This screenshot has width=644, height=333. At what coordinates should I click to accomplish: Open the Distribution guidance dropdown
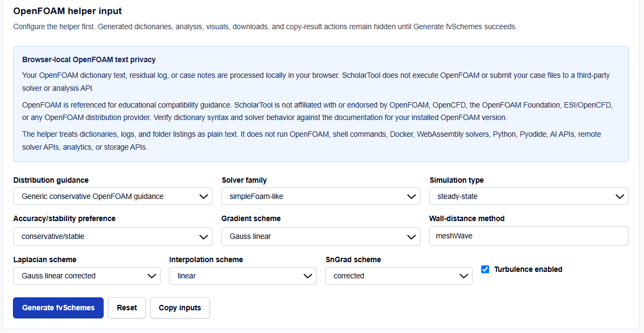pos(112,196)
